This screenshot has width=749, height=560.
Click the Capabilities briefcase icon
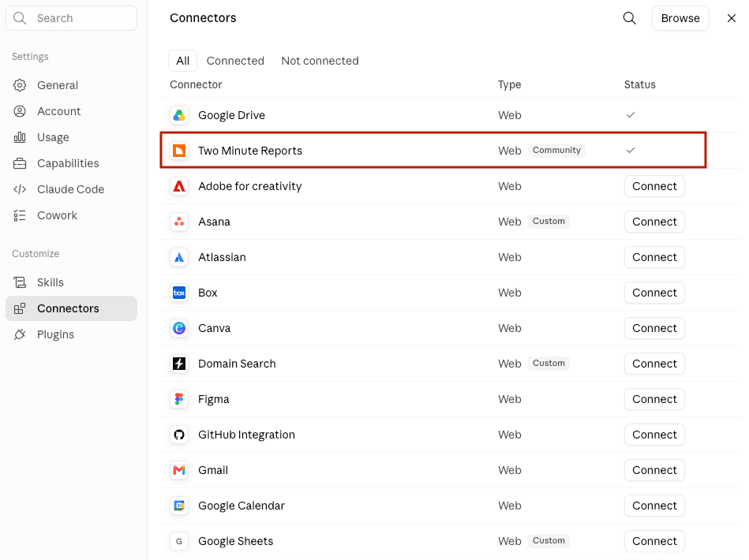[x=20, y=163]
